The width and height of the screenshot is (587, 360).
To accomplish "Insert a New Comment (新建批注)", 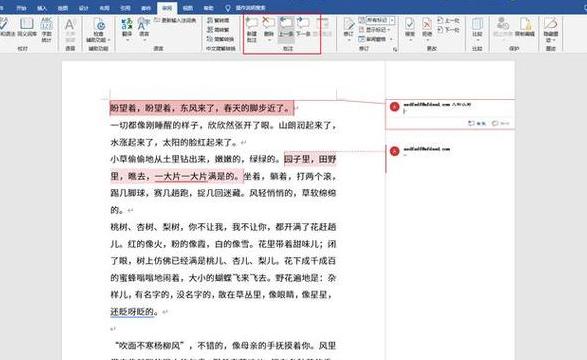I will (x=252, y=29).
